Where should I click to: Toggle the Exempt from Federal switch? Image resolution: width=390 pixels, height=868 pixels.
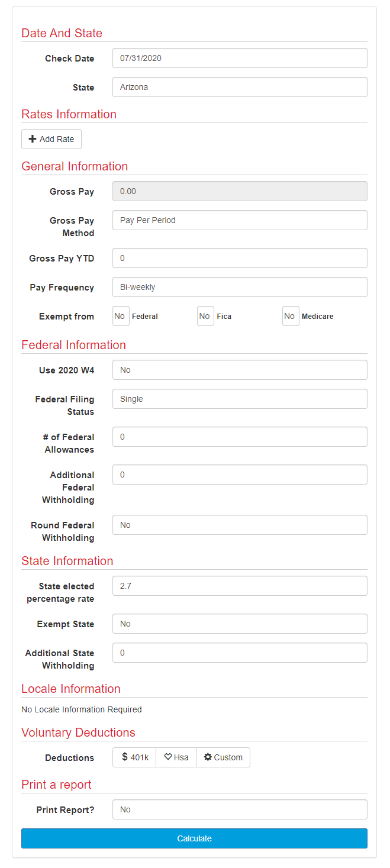[121, 317]
